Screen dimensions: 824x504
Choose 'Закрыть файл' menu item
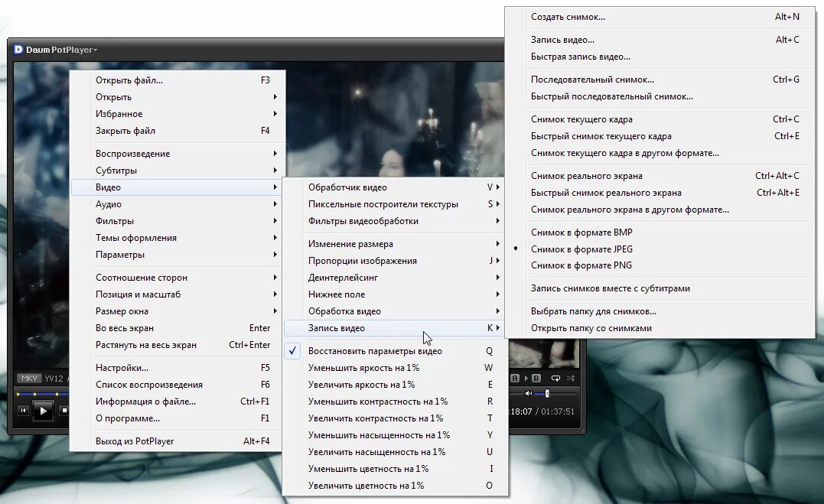pos(178,130)
